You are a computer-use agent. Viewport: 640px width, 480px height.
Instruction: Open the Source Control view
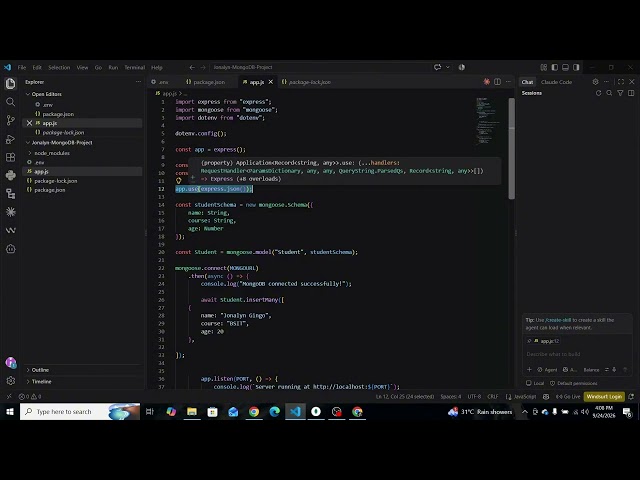coord(11,120)
